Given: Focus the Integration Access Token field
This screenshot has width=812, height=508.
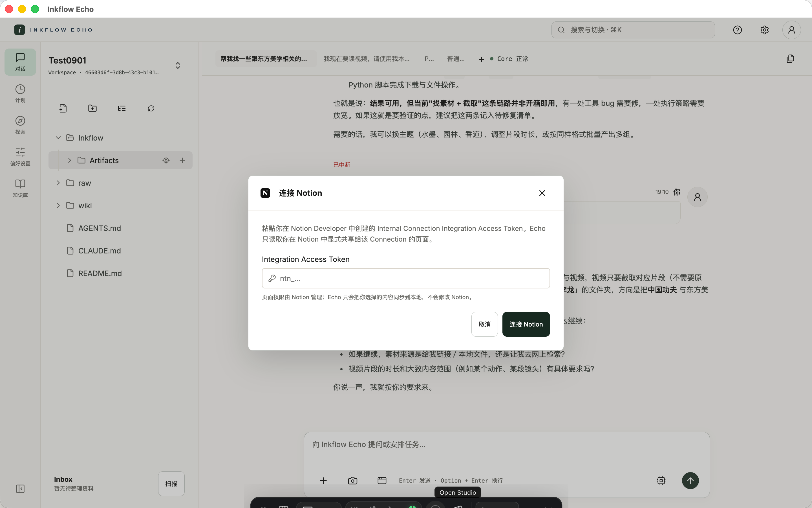Looking at the screenshot, I should click(x=406, y=278).
